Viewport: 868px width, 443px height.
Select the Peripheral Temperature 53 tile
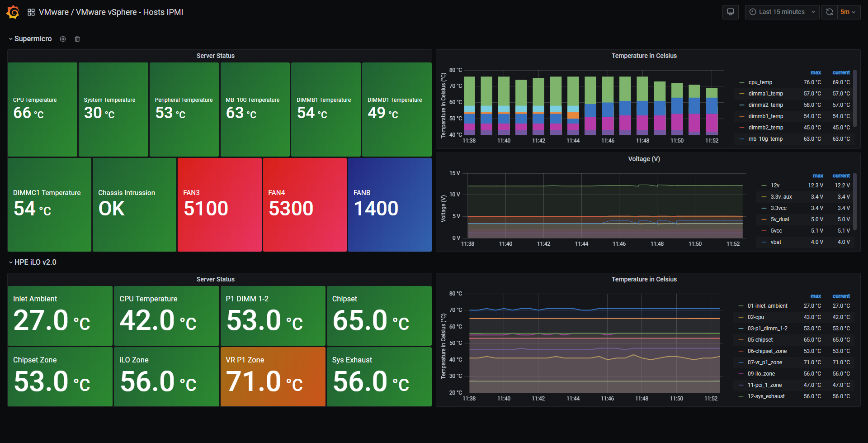[x=184, y=110]
